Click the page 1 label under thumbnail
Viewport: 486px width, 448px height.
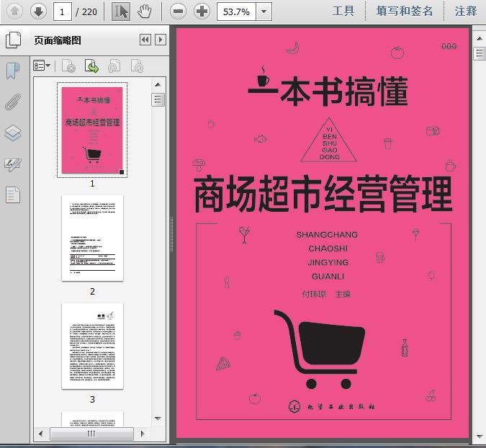[x=92, y=184]
